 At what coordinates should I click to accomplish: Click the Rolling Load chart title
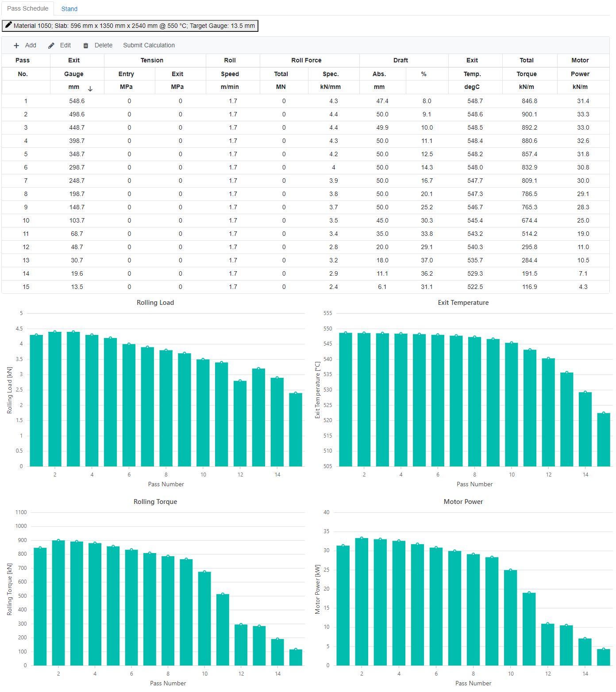point(155,303)
